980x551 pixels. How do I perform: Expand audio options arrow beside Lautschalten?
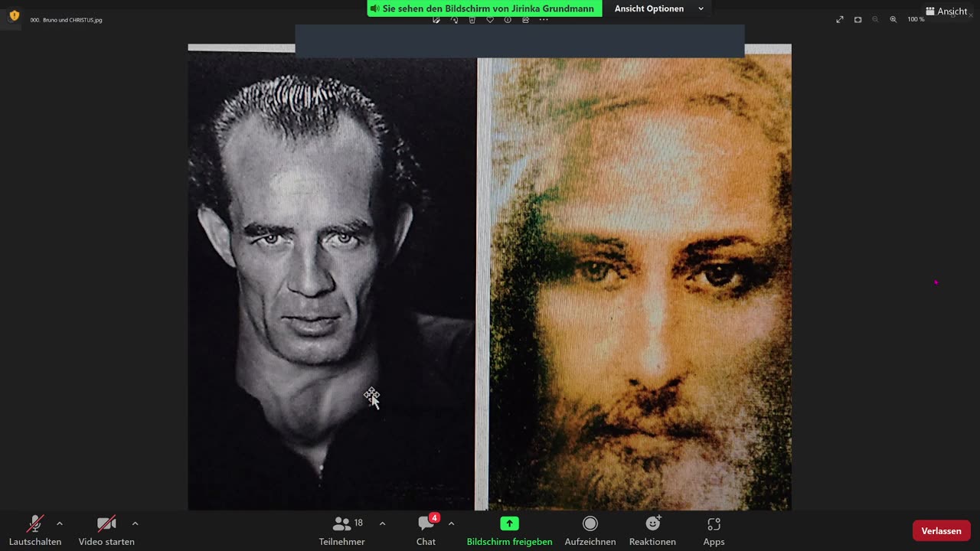(60, 523)
